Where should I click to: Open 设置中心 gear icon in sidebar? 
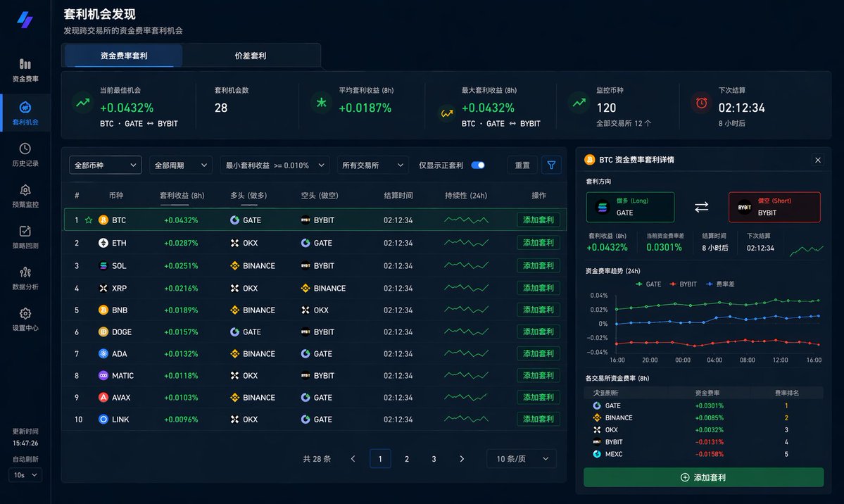[x=25, y=313]
